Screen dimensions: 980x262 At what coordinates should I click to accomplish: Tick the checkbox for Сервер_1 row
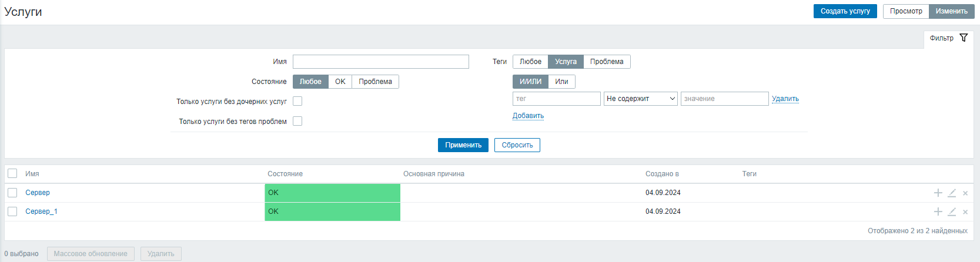tap(12, 211)
